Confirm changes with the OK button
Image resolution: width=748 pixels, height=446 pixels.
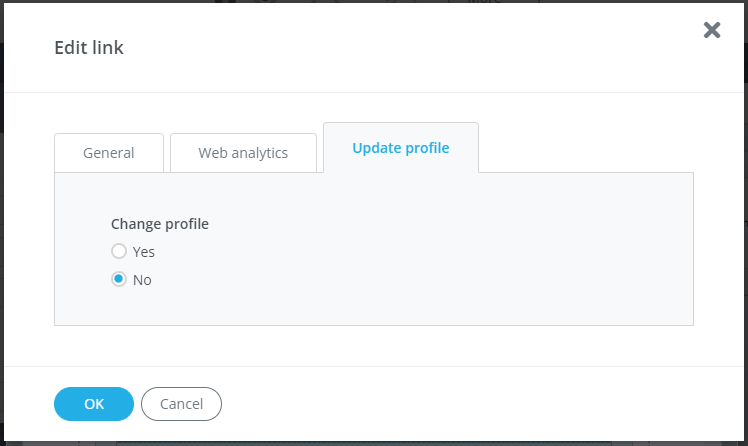(94, 404)
